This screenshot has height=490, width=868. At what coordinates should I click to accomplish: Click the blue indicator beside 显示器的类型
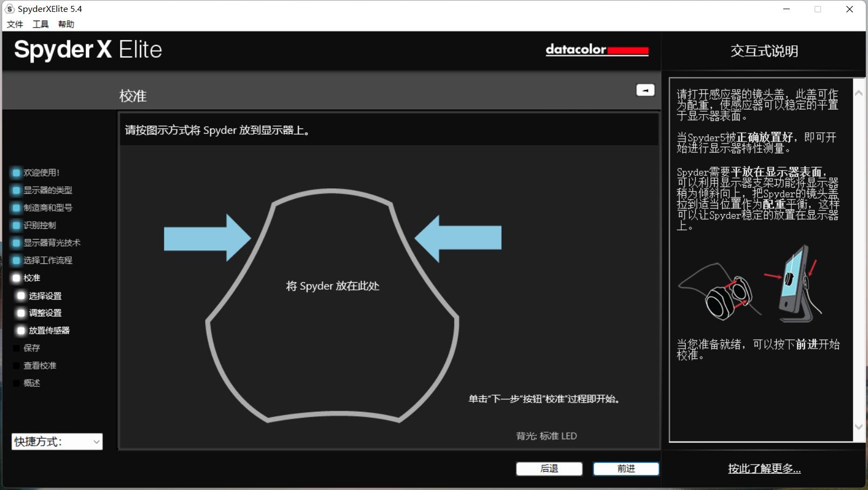(16, 190)
